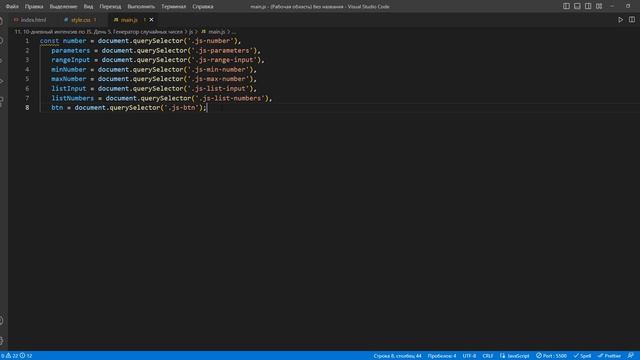
Task: Run the code with play icon
Action: (x=620, y=20)
